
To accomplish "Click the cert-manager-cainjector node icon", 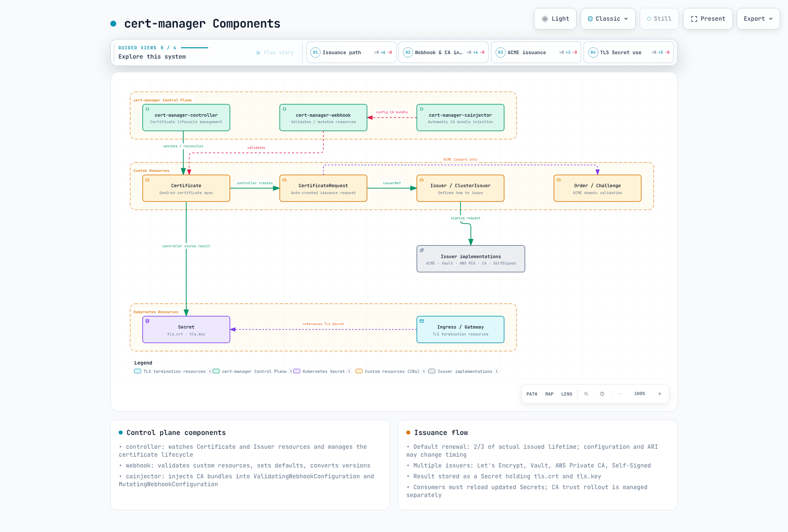I will point(422,109).
